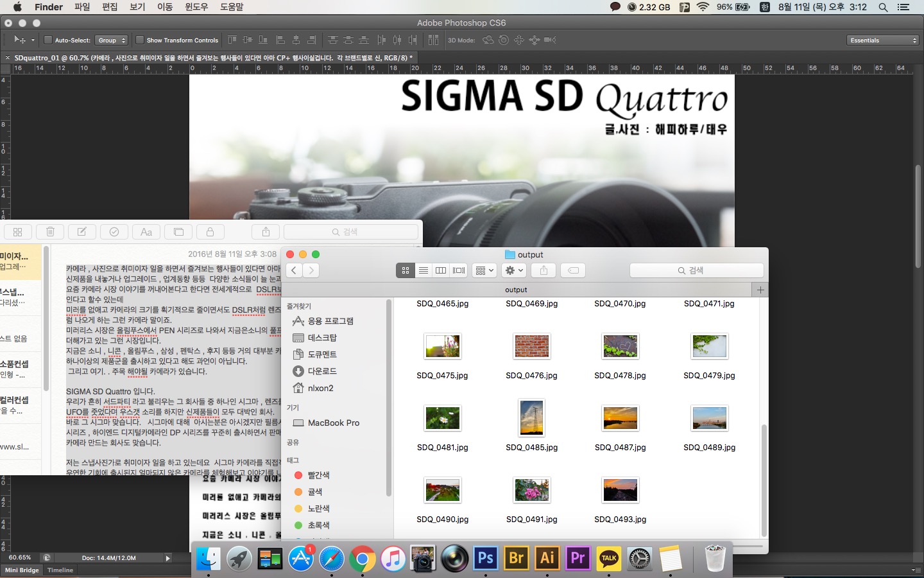The image size is (924, 578).
Task: Switch Finder to icon view
Action: click(406, 270)
